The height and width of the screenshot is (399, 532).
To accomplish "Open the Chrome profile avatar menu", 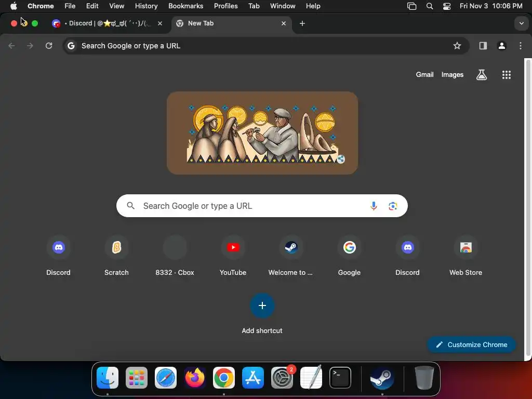I will click(x=502, y=46).
